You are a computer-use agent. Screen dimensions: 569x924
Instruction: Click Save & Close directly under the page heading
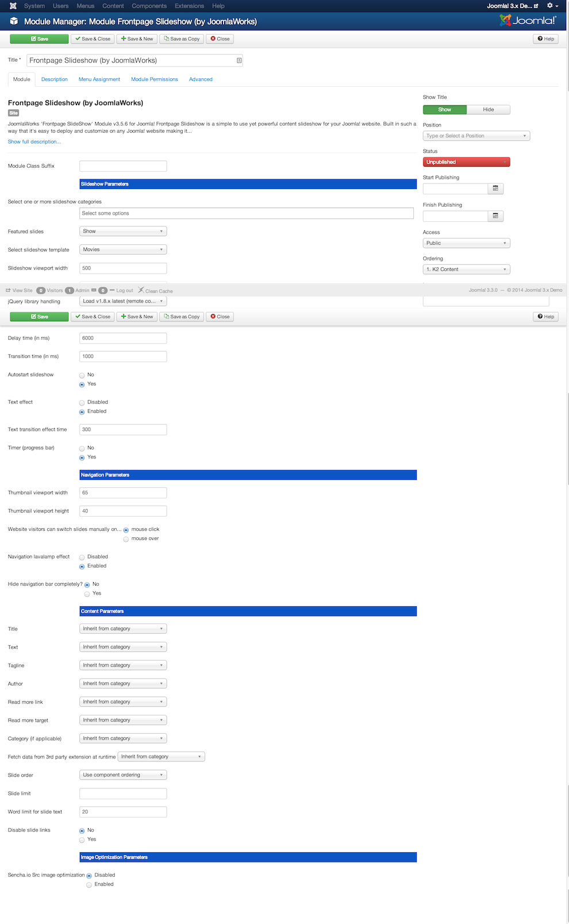(93, 39)
